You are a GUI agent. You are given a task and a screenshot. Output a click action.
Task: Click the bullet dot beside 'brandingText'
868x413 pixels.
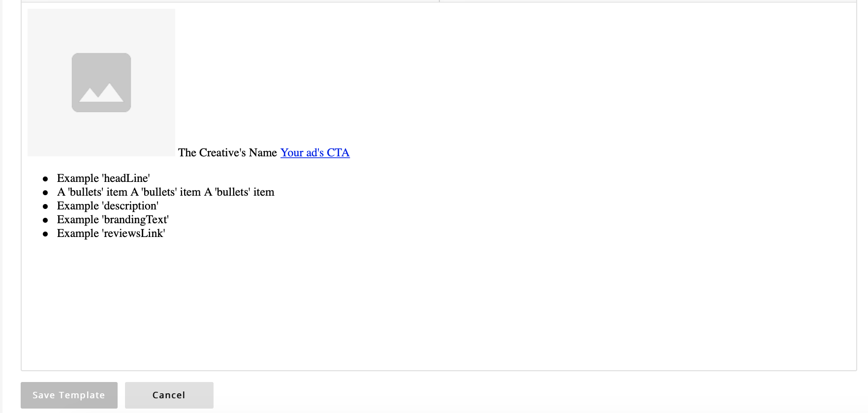45,220
